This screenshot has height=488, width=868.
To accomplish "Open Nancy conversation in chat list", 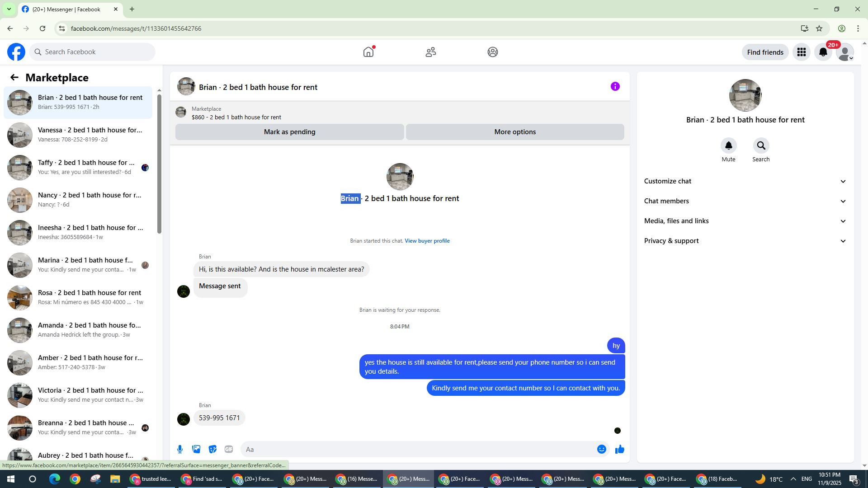I will (x=78, y=200).
